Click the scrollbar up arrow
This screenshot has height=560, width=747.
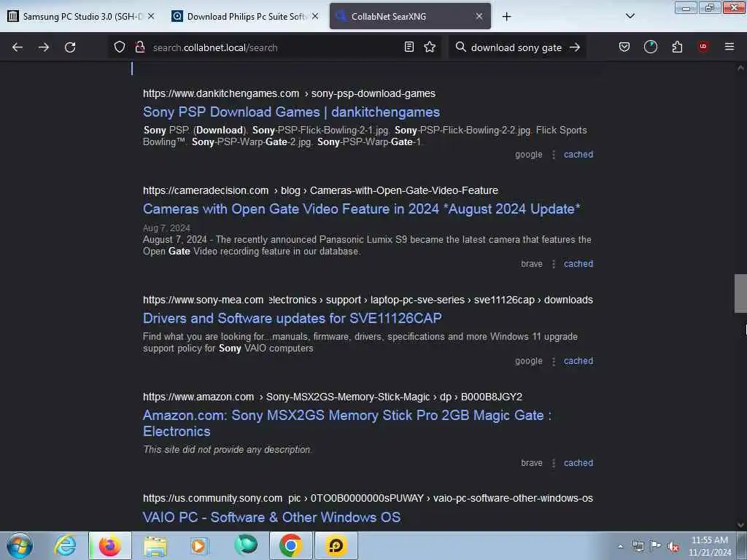tap(740, 68)
